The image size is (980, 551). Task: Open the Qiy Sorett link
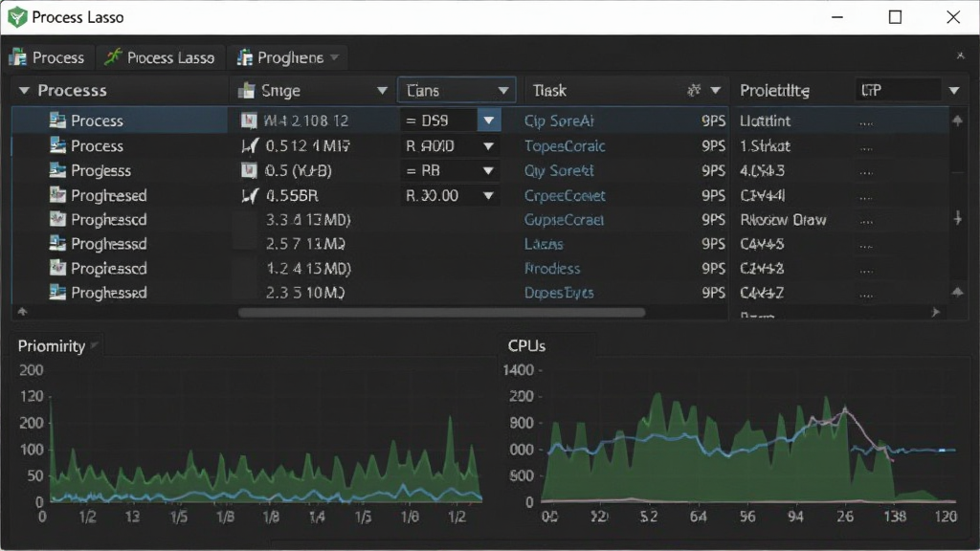tap(559, 170)
